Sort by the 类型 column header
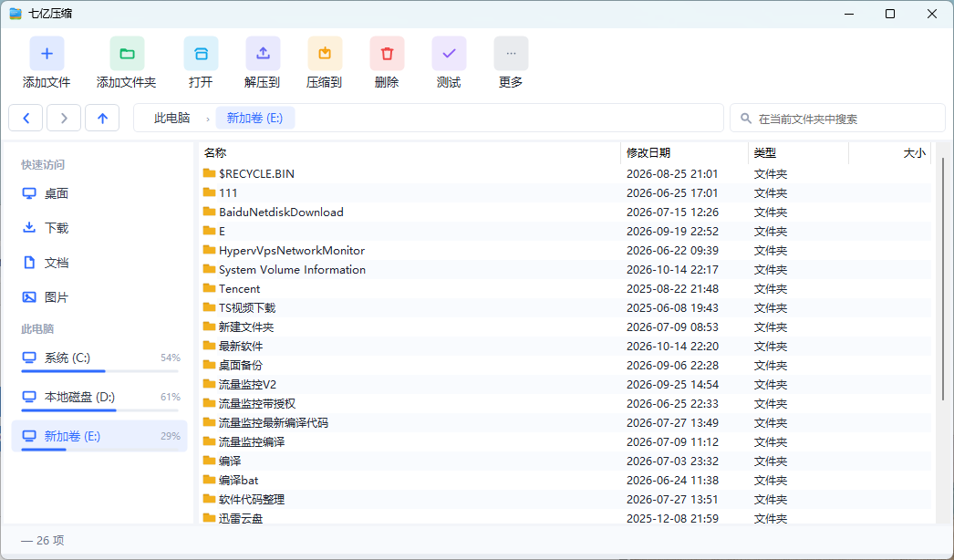The height and width of the screenshot is (560, 954). pyautogui.click(x=798, y=153)
